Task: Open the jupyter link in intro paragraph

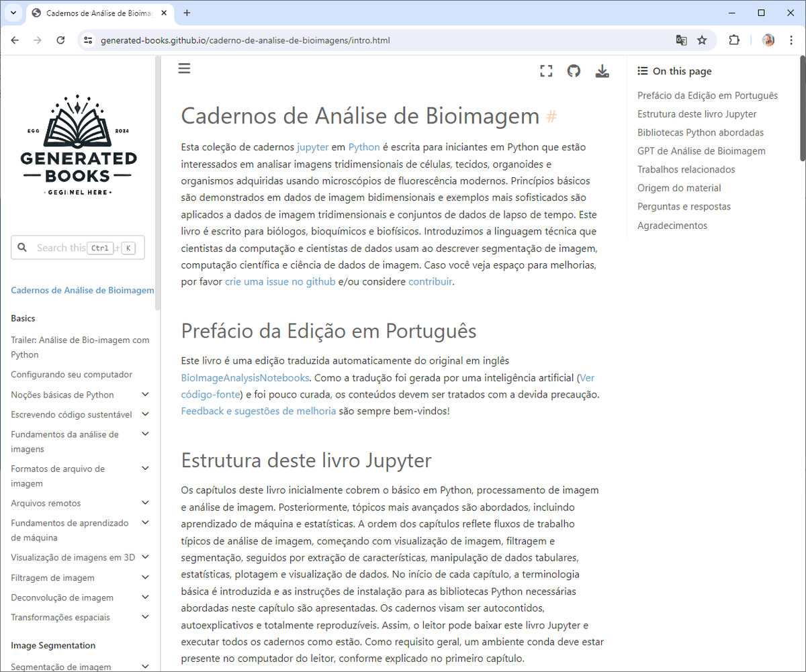Action: (312, 147)
